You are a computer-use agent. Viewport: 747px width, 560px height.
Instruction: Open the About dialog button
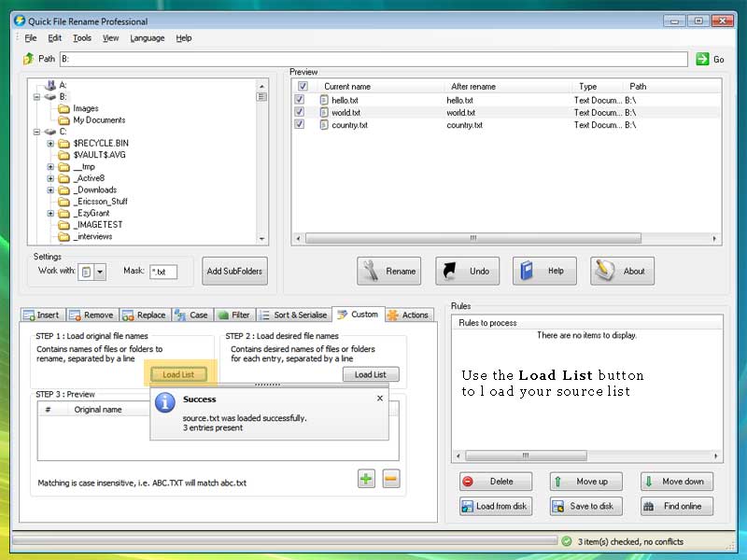click(622, 272)
